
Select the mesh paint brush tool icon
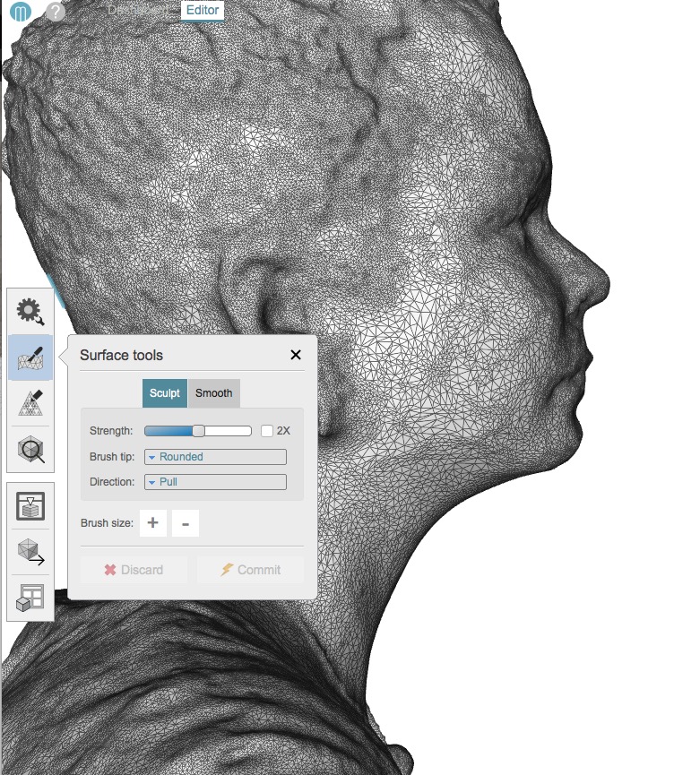pos(30,403)
